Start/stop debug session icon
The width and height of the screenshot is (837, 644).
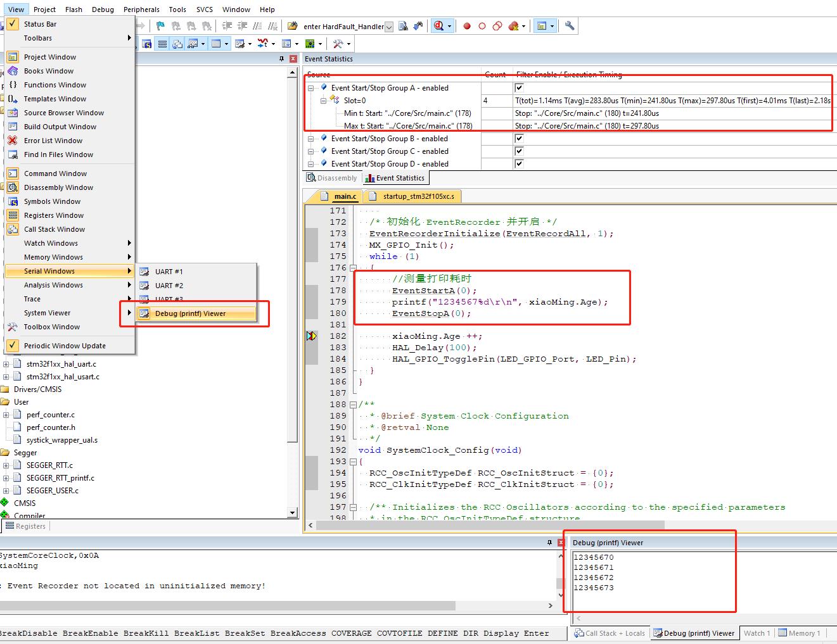[438, 26]
